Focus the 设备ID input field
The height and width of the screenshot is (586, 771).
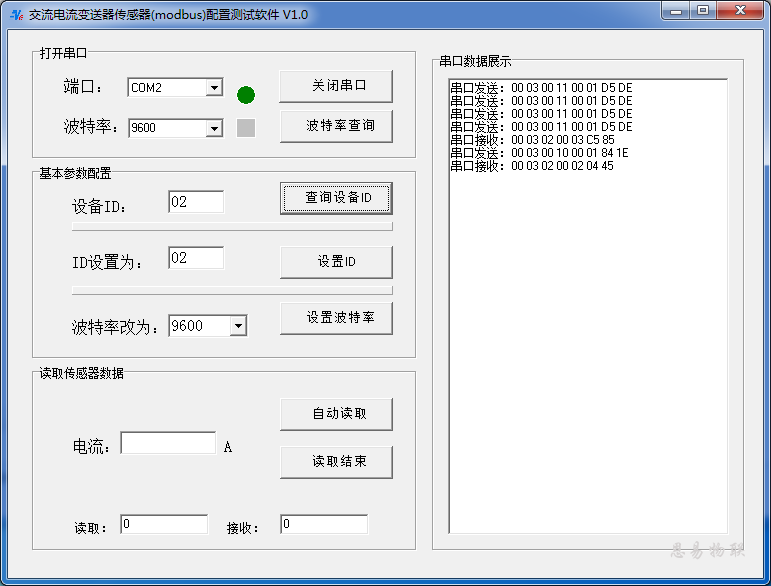[x=196, y=203]
